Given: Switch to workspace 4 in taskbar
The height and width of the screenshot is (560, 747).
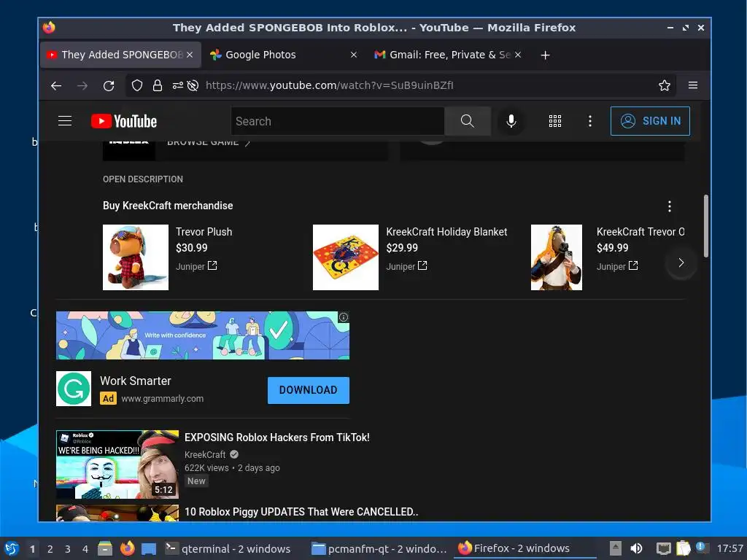Looking at the screenshot, I should (85, 549).
